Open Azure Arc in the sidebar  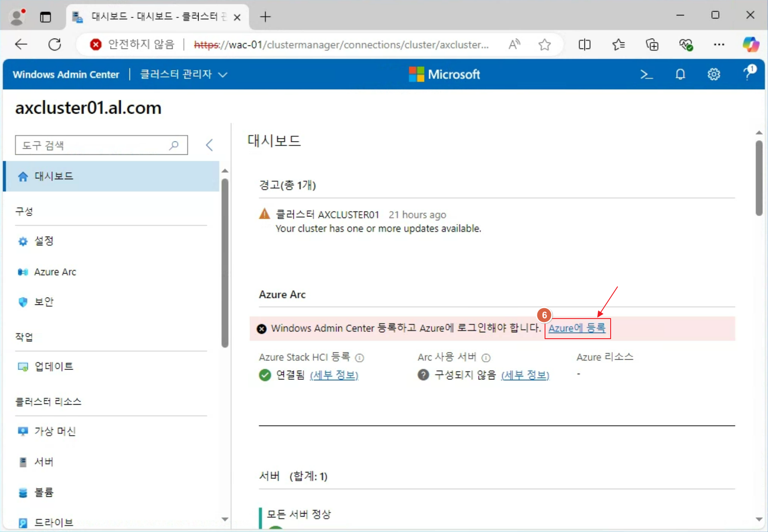[x=111, y=272]
